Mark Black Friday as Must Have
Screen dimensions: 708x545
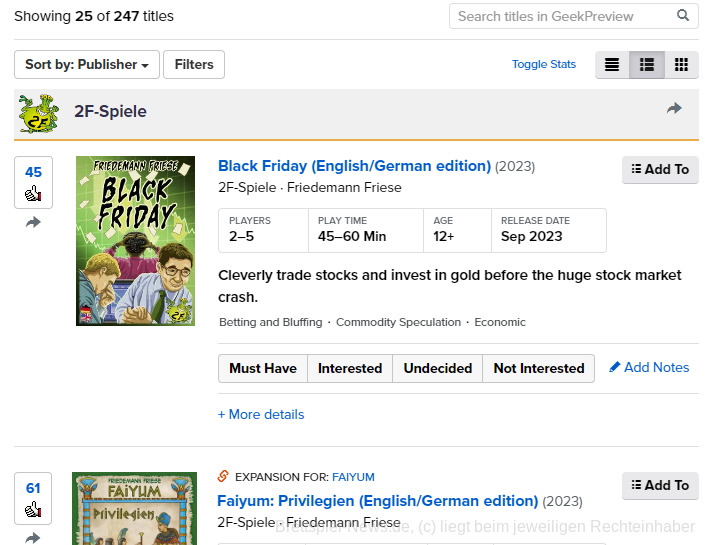tap(263, 368)
